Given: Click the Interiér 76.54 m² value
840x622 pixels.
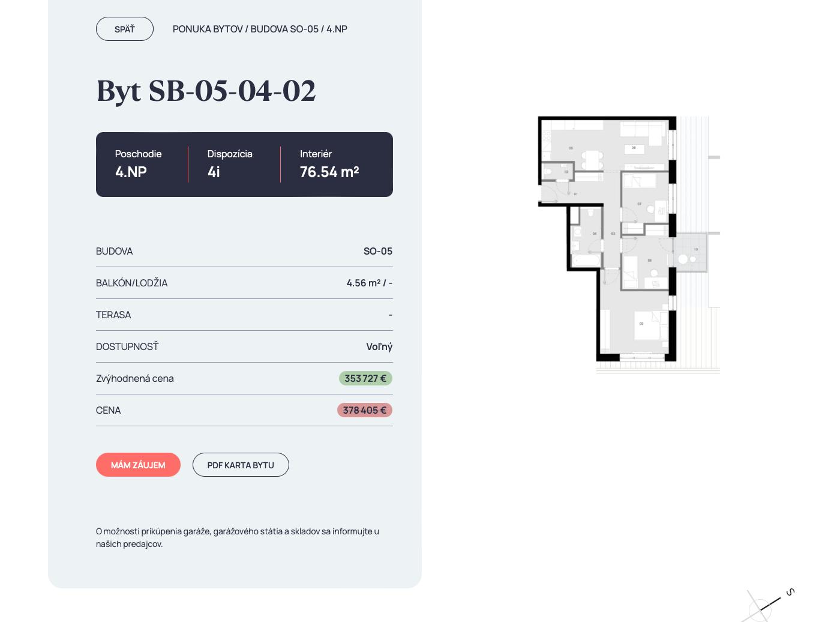Looking at the screenshot, I should coord(329,172).
